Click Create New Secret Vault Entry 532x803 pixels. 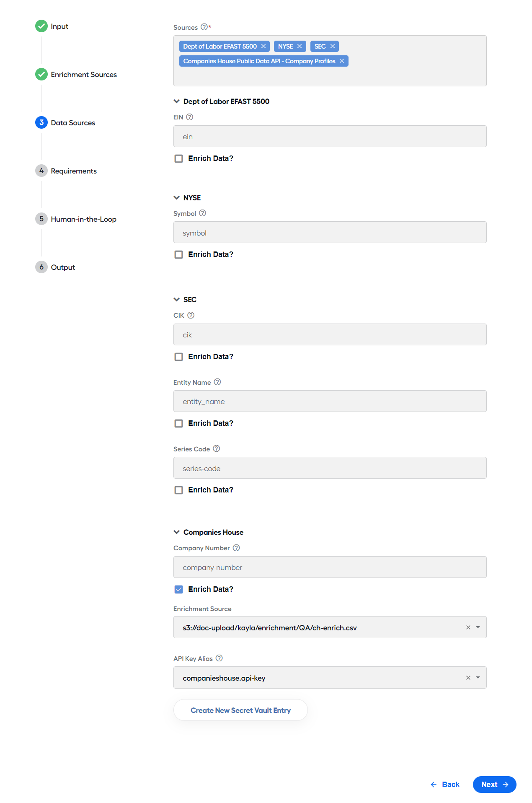[240, 710]
